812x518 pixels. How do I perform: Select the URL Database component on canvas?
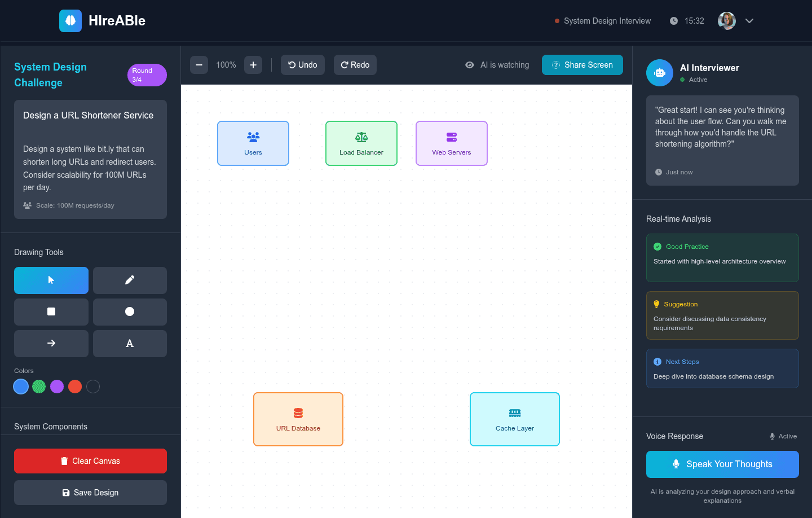click(x=298, y=419)
